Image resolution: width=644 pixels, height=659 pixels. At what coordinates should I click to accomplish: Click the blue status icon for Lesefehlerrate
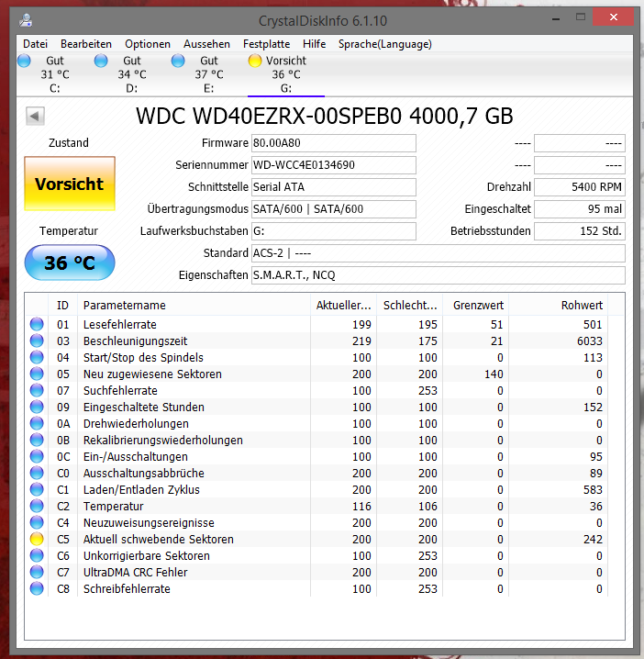click(37, 324)
